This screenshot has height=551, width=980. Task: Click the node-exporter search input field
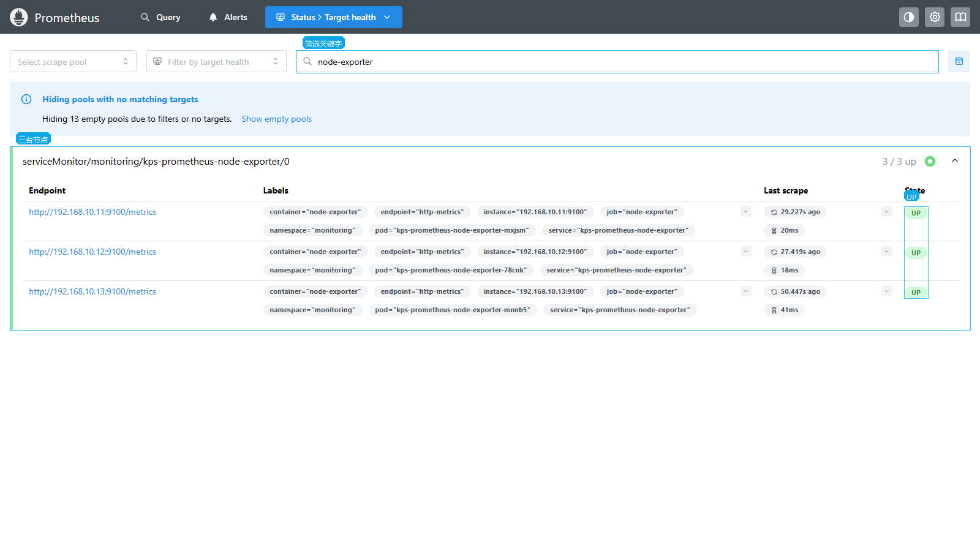pyautogui.click(x=617, y=62)
